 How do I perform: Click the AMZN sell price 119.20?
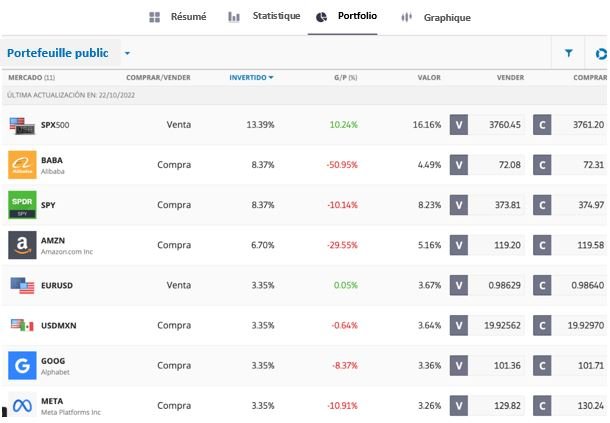pos(507,245)
